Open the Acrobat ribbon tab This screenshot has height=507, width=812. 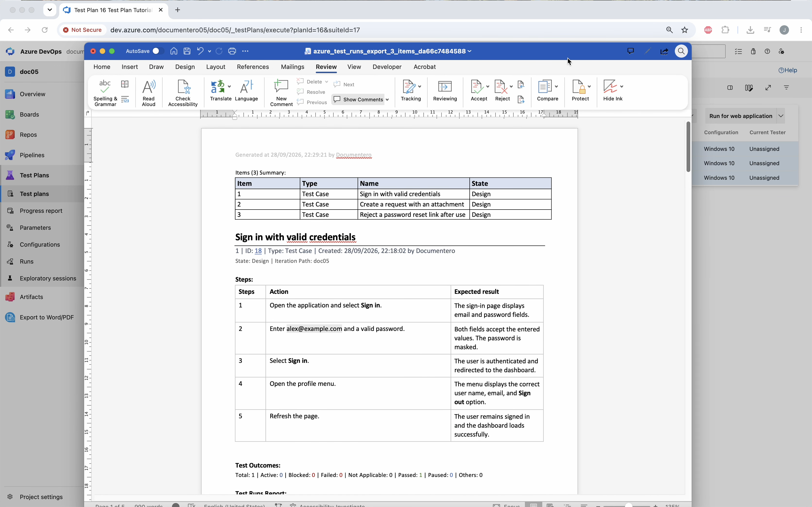[x=424, y=67]
